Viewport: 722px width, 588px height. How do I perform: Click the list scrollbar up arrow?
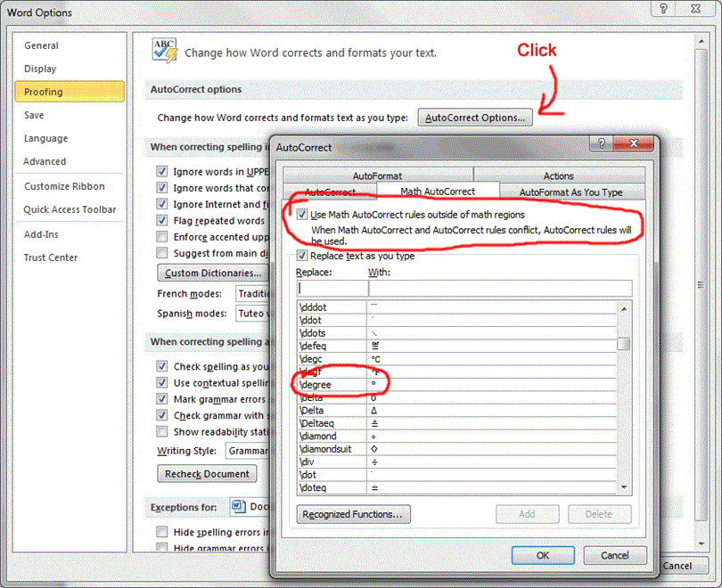(x=624, y=309)
